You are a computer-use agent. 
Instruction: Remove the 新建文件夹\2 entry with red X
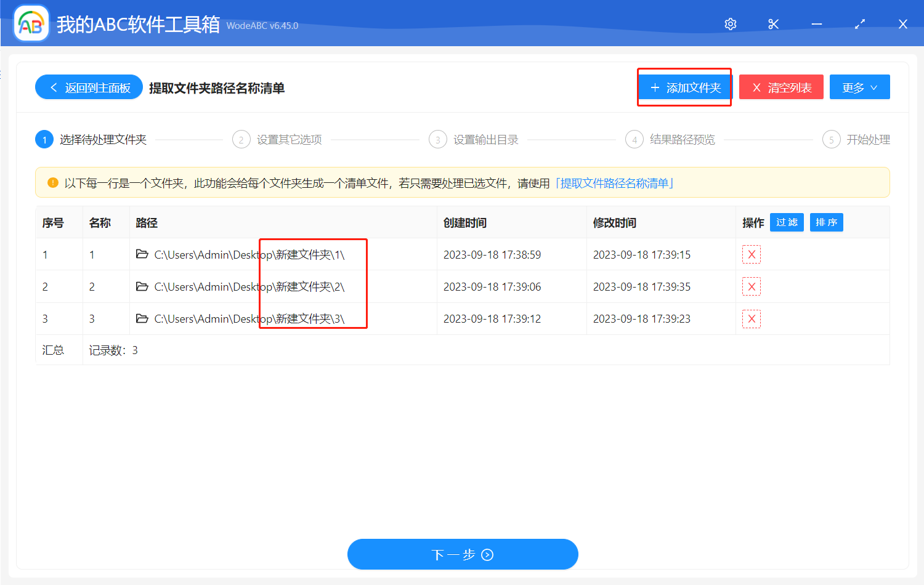coord(751,286)
